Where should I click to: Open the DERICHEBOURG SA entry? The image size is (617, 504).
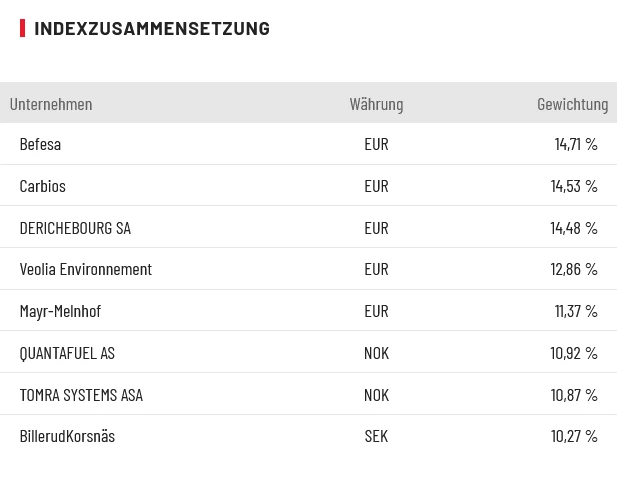[75, 228]
